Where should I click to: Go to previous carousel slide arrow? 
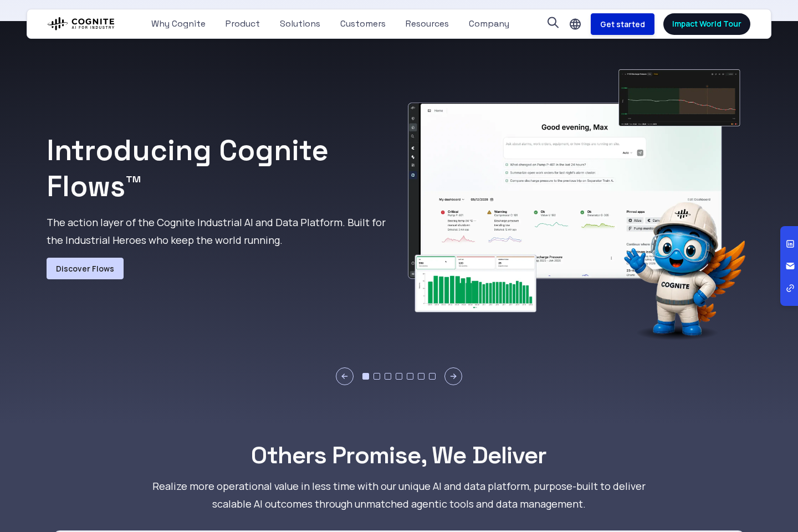coord(345,376)
